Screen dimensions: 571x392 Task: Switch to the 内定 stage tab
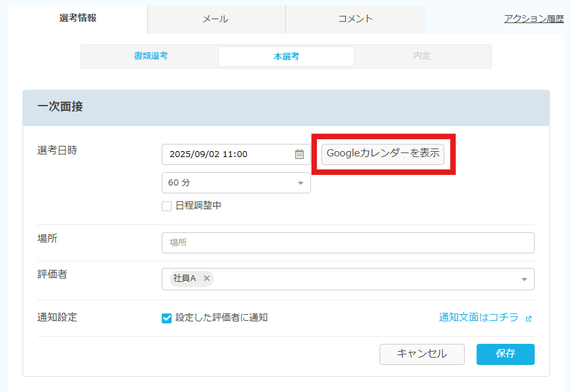coord(422,56)
